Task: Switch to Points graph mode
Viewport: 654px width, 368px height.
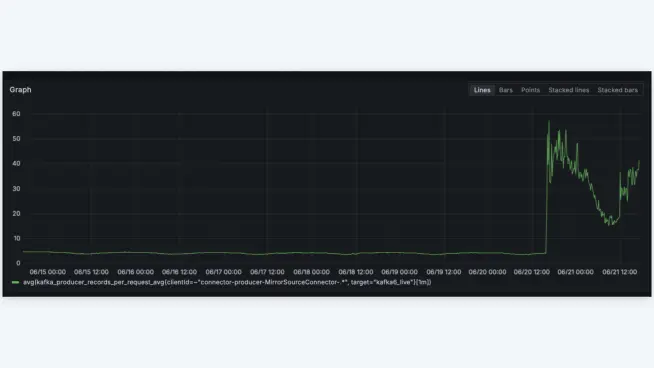Action: (x=530, y=90)
